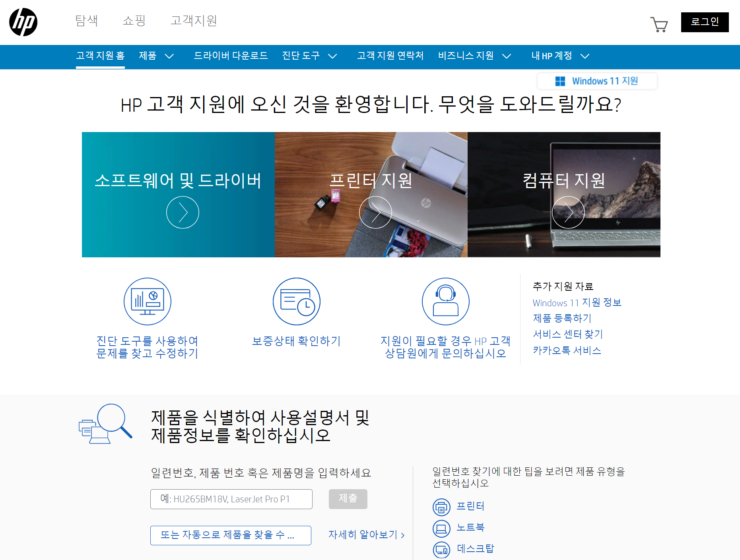The image size is (740, 560).
Task: Open the 카카오톡 서비스 link
Action: point(567,350)
